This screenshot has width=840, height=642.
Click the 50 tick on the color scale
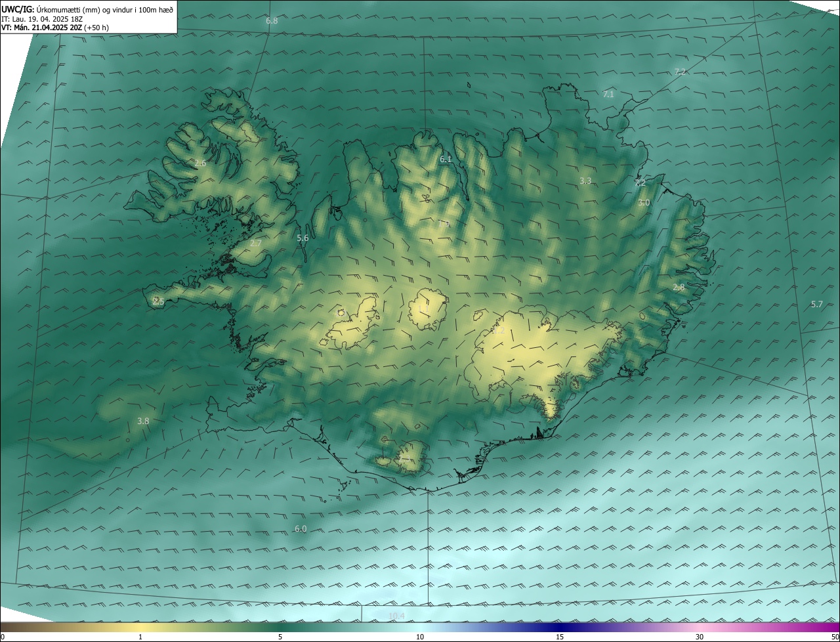pos(835,637)
